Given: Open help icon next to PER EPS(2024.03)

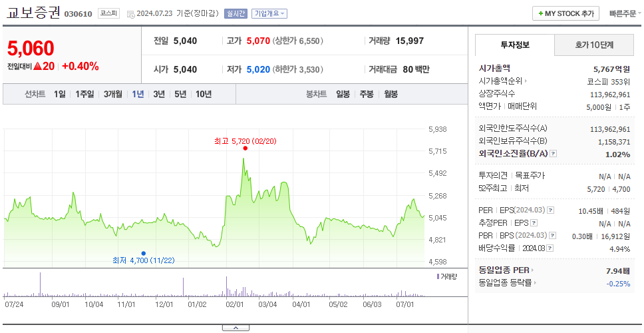Looking at the screenshot, I should (x=551, y=210).
